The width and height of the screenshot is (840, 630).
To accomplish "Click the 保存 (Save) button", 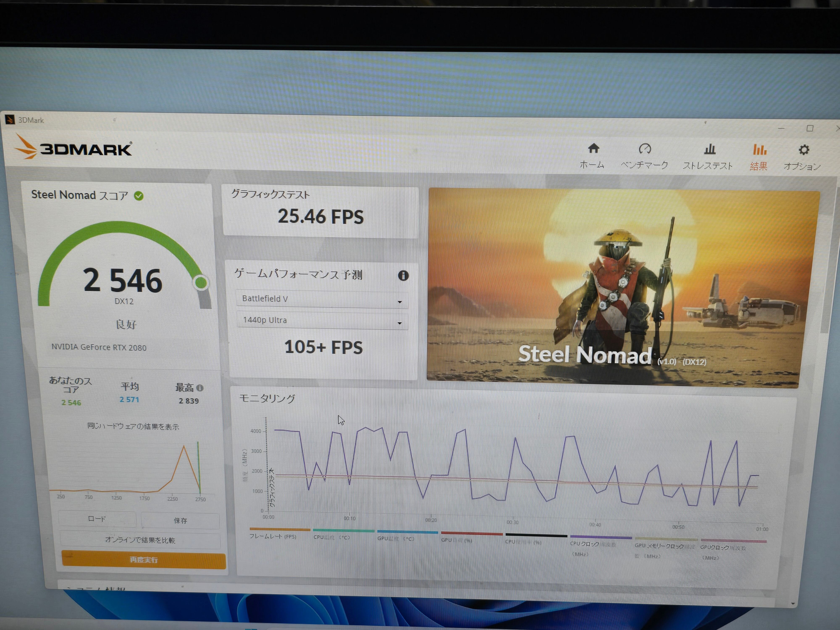I will (x=180, y=521).
